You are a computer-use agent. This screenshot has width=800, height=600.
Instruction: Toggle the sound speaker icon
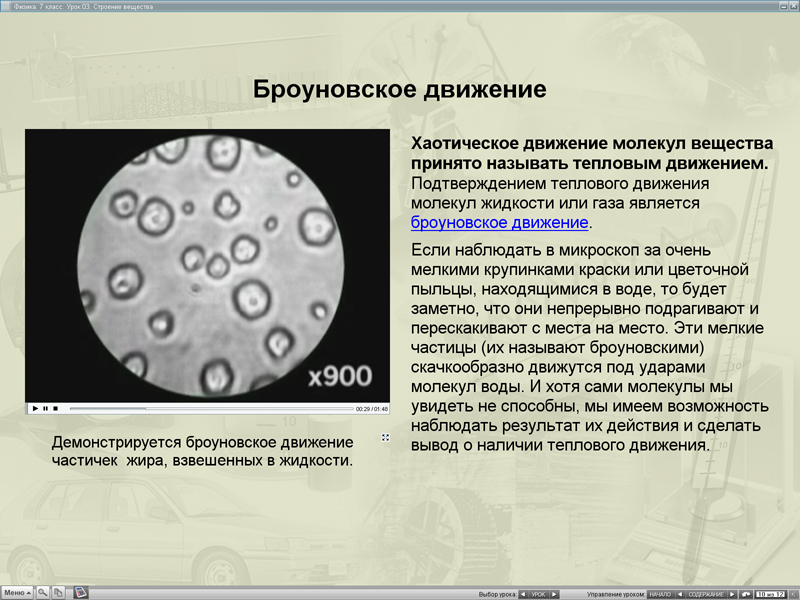[x=793, y=594]
